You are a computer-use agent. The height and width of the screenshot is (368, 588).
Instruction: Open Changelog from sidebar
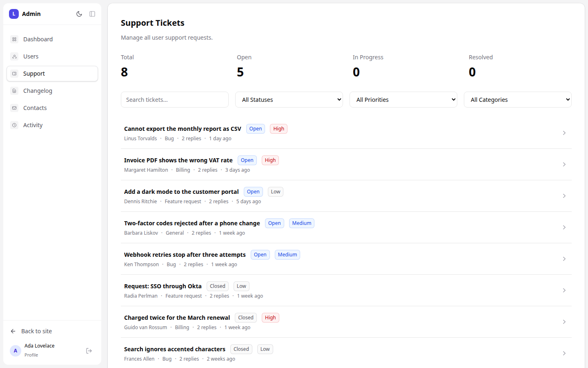pos(52,91)
